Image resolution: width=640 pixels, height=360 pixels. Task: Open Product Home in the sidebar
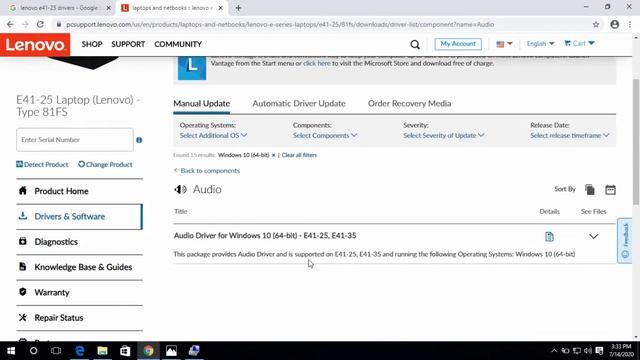click(x=79, y=191)
